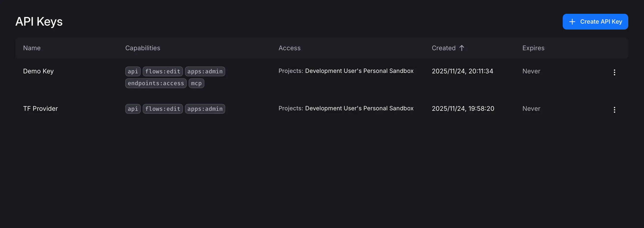Screen dimensions: 644x228
Task: Select the apps:admin badge on TF Provider
Action: tap(205, 109)
